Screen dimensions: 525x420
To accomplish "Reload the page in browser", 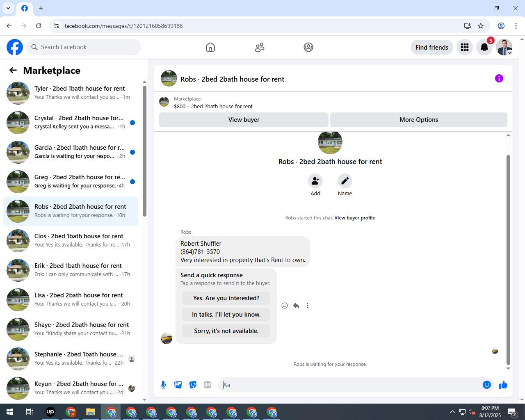I will 39,26.
